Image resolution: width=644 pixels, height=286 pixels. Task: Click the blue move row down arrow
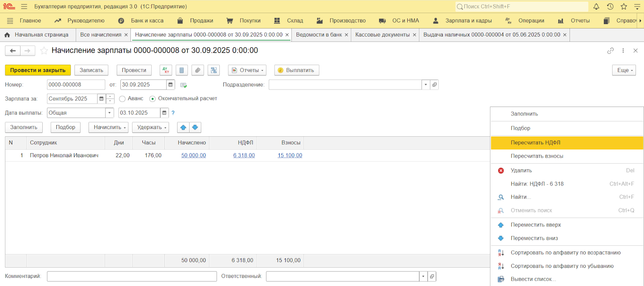[x=195, y=128]
